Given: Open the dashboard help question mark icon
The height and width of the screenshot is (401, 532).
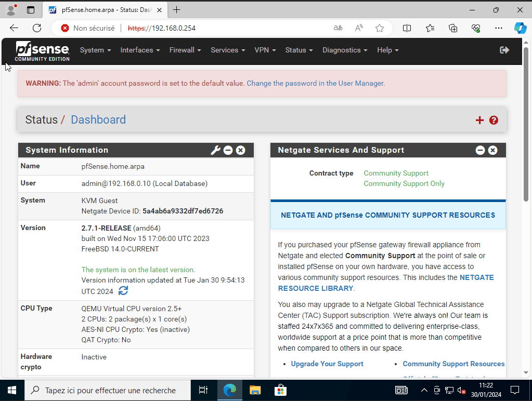Looking at the screenshot, I should pyautogui.click(x=494, y=121).
